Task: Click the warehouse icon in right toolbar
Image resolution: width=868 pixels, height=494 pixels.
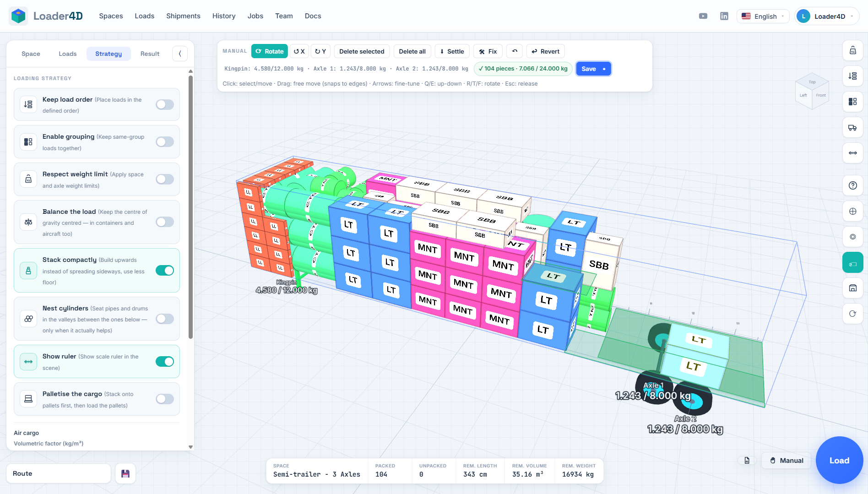Action: click(853, 288)
